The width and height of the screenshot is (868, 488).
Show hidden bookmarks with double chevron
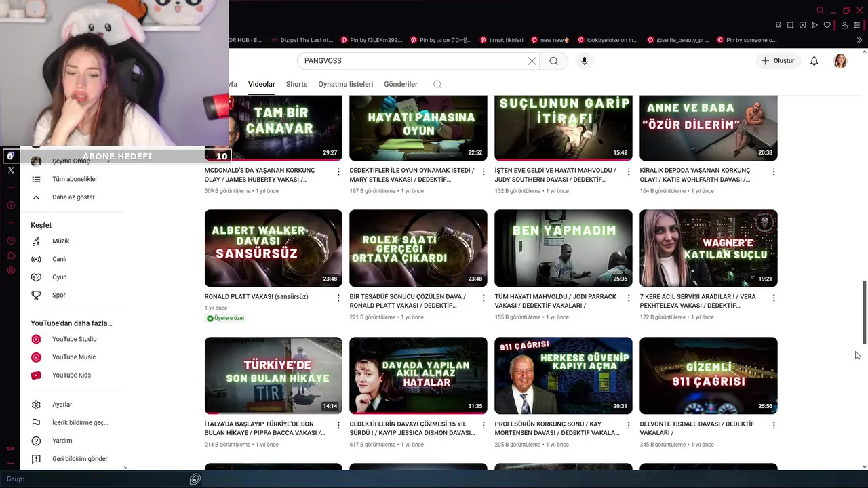tap(859, 40)
